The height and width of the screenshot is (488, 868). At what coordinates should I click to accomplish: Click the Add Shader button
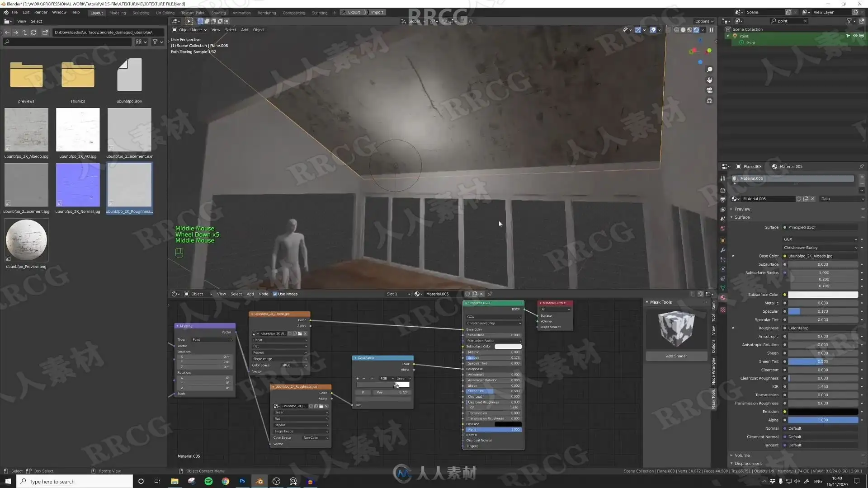pyautogui.click(x=676, y=356)
